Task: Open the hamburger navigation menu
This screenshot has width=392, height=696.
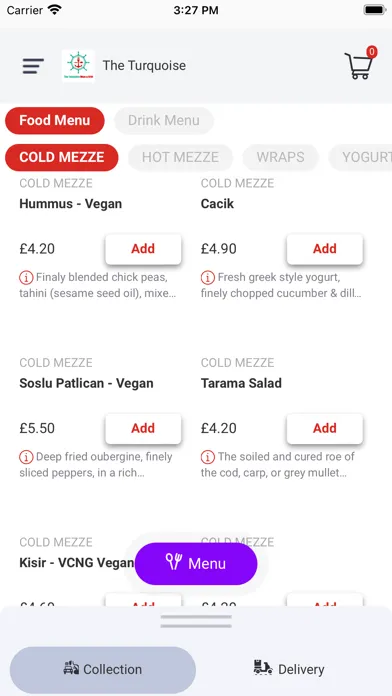Action: [x=33, y=66]
